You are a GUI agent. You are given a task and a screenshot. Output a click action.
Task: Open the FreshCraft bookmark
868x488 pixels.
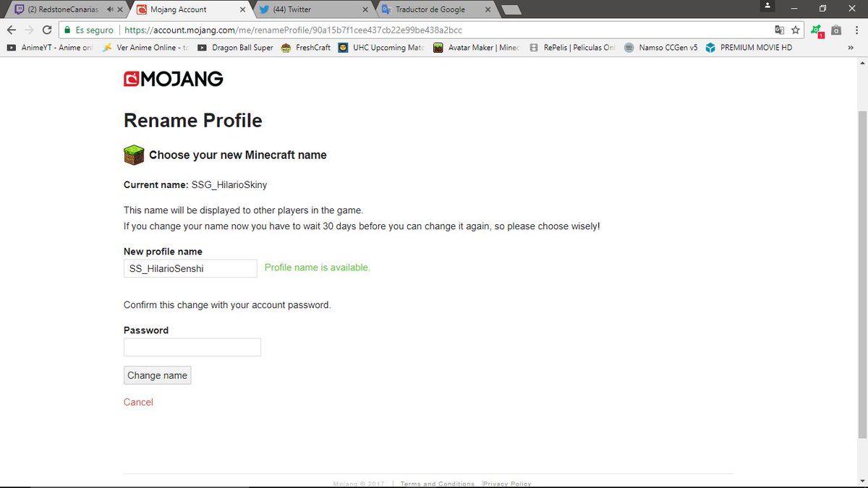[x=306, y=48]
